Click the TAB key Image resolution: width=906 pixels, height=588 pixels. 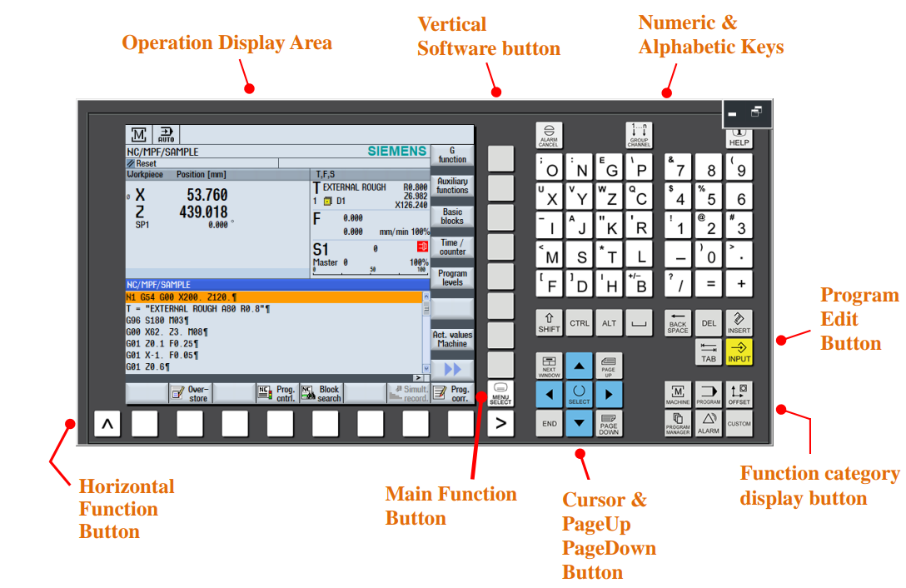pyautogui.click(x=709, y=352)
